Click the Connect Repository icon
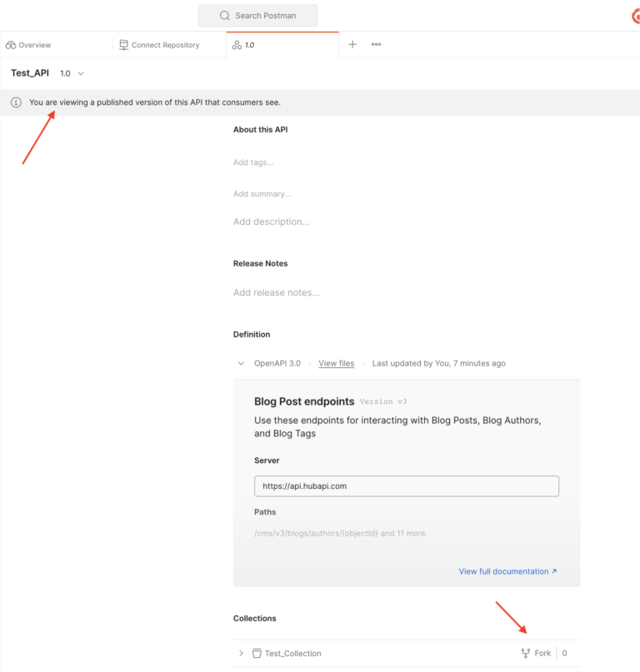 click(123, 45)
